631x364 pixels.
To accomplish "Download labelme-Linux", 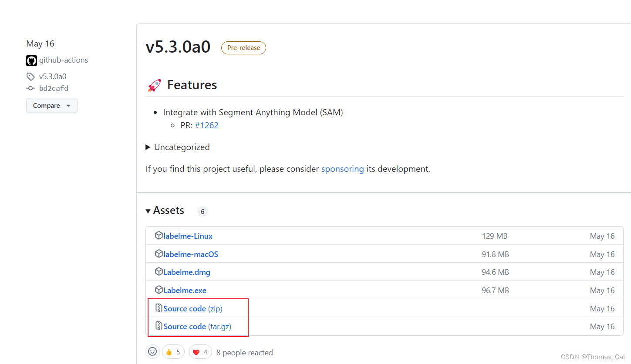I will click(x=188, y=236).
